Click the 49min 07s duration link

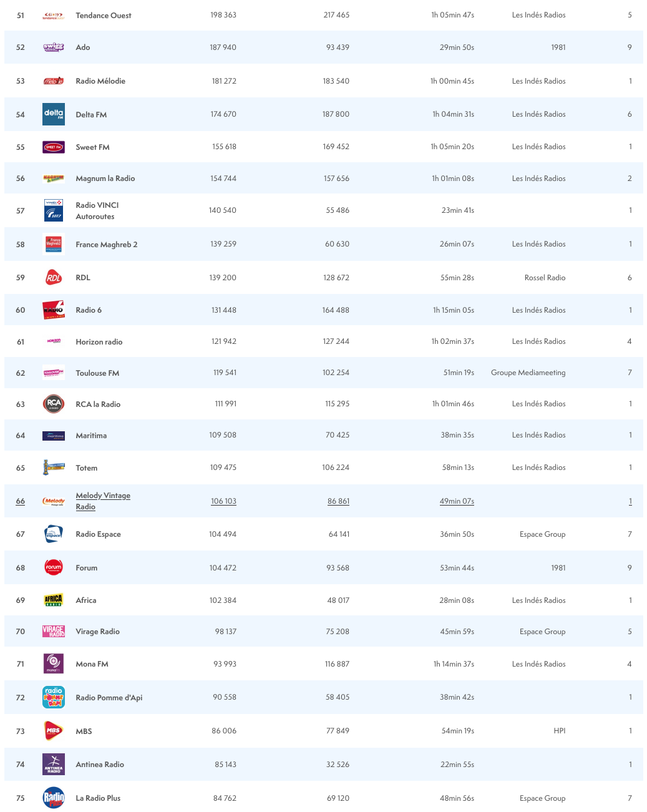point(457,501)
